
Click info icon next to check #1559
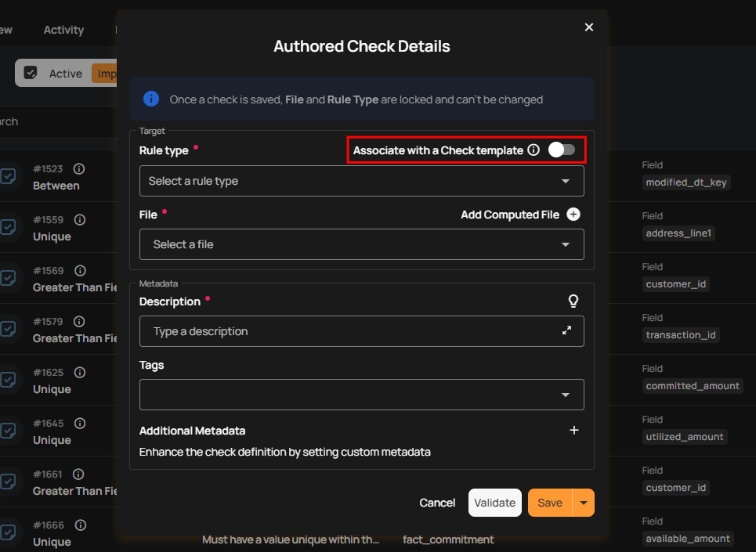tap(79, 220)
